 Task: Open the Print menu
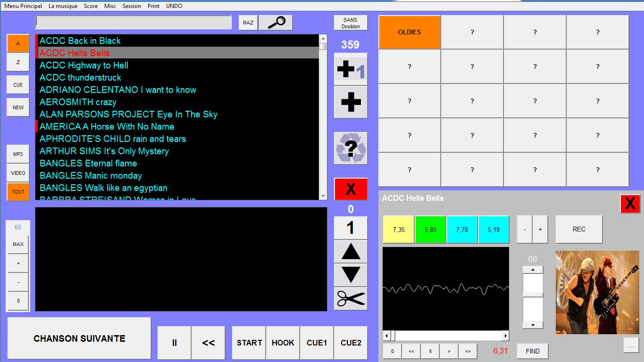tap(153, 6)
